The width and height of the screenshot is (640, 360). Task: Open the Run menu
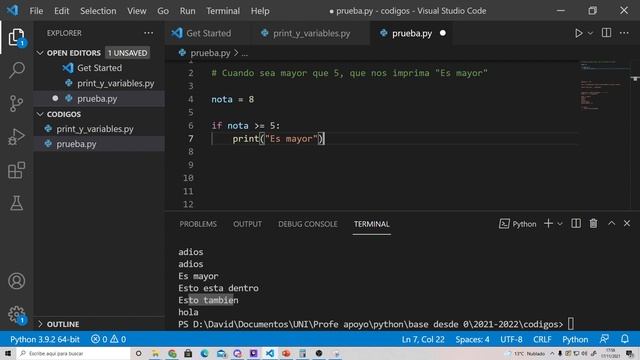[187, 11]
